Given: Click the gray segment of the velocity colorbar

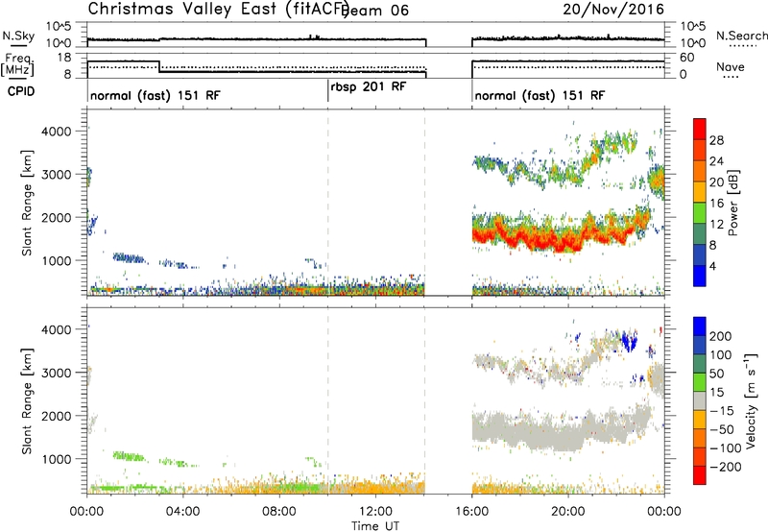Looking at the screenshot, I should point(700,400).
